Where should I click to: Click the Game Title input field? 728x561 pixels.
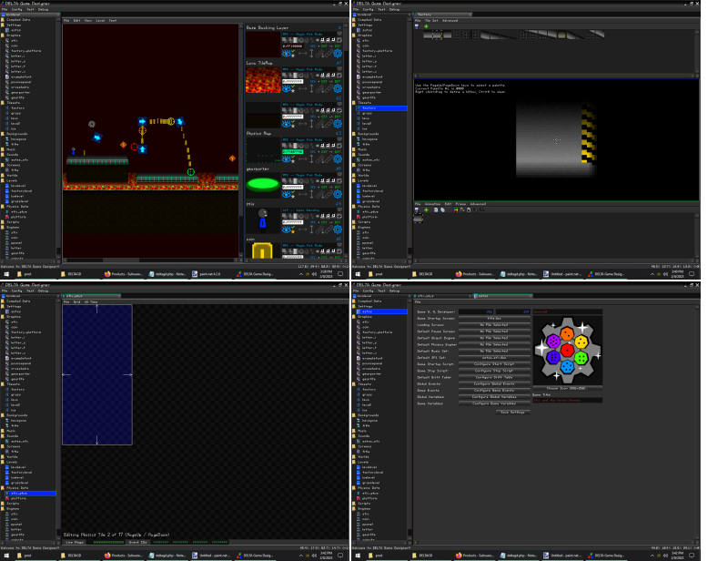pyautogui.click(x=567, y=400)
